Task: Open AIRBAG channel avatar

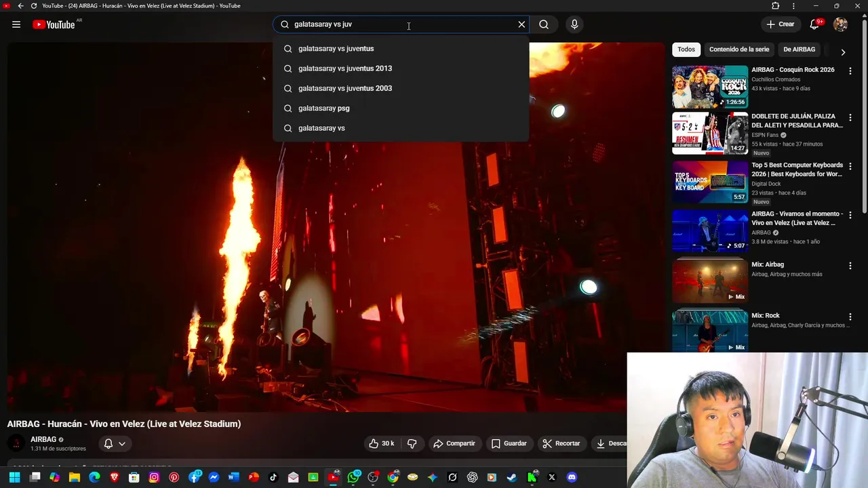Action: (16, 444)
